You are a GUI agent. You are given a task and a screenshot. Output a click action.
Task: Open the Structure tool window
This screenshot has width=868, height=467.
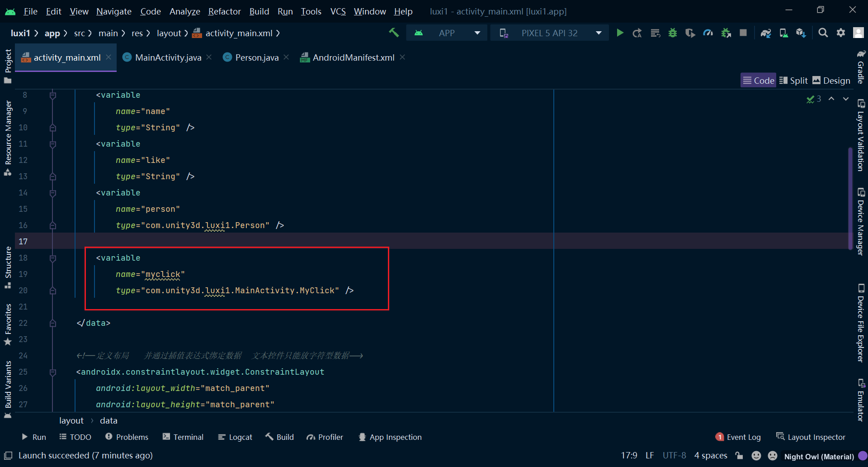tap(8, 267)
